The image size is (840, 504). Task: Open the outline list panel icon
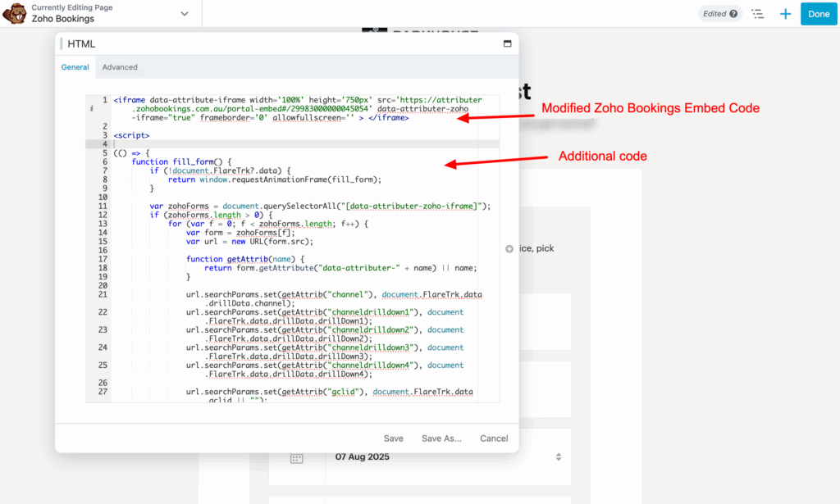click(757, 14)
